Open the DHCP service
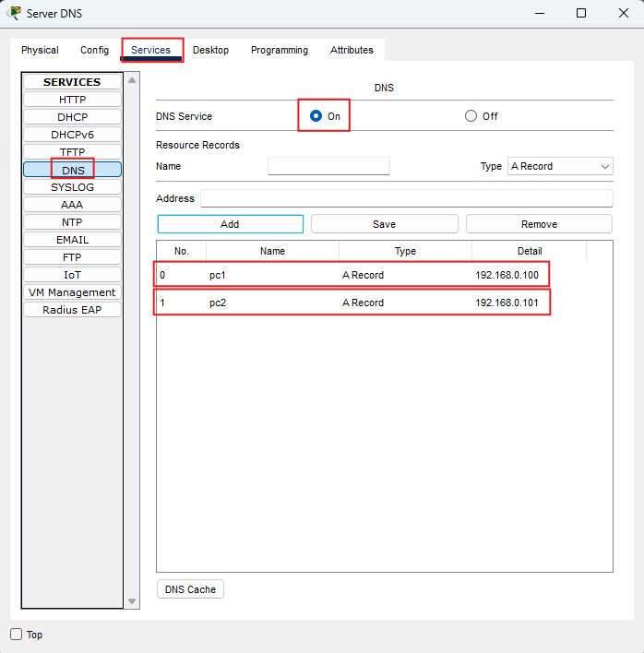 point(73,117)
